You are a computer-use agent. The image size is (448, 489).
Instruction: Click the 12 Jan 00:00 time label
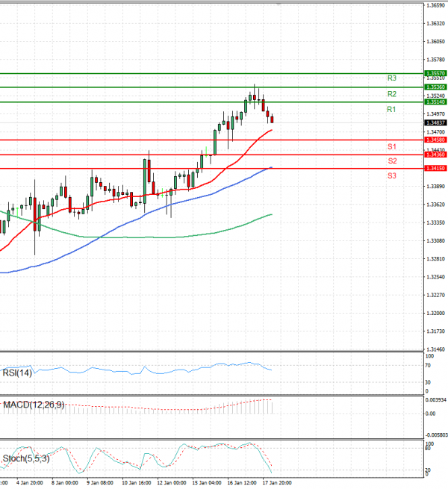[x=172, y=483]
